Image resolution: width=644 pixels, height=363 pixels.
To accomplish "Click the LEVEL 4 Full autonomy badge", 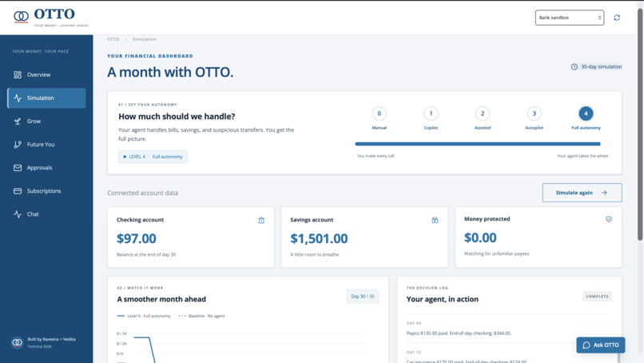I will pos(153,157).
